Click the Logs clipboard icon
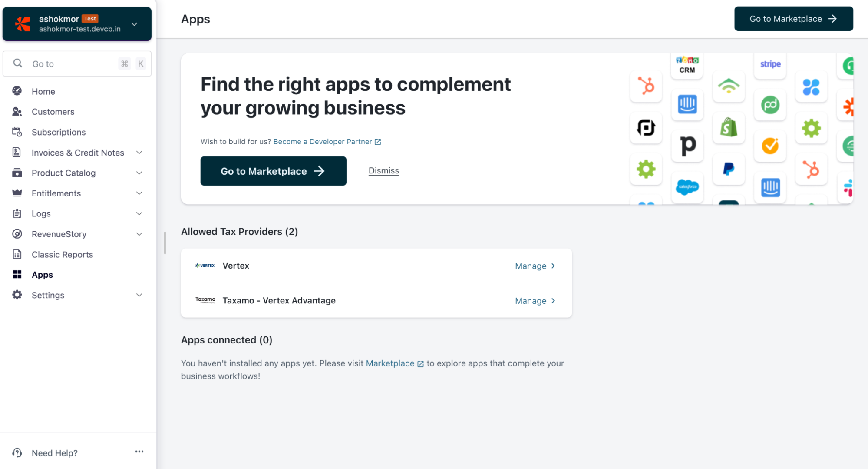The width and height of the screenshot is (868, 469). point(17,213)
